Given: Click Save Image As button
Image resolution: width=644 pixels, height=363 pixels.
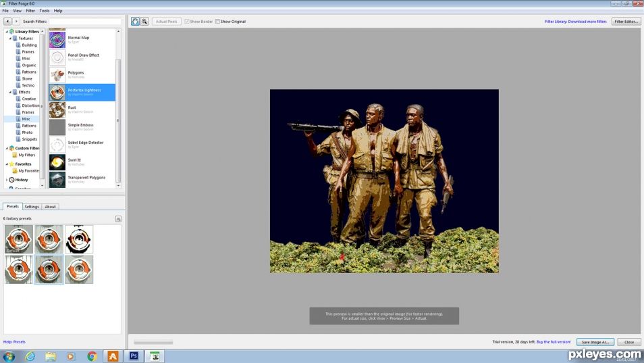Looking at the screenshot, I should (595, 342).
